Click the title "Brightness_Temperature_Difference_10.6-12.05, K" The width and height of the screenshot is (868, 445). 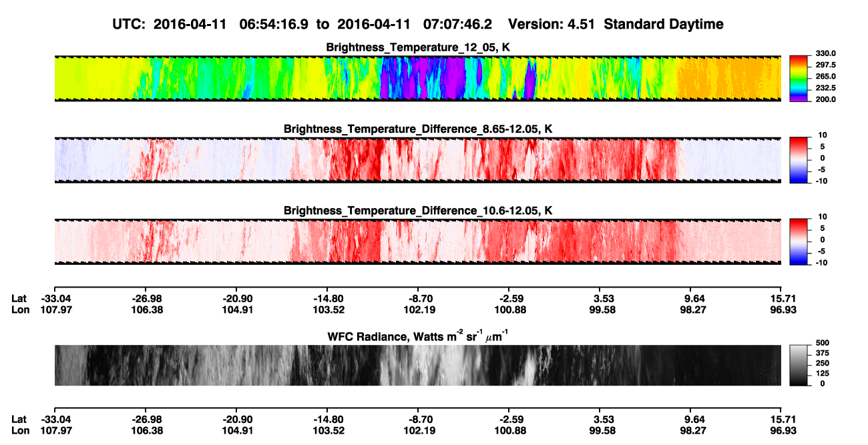point(418,211)
